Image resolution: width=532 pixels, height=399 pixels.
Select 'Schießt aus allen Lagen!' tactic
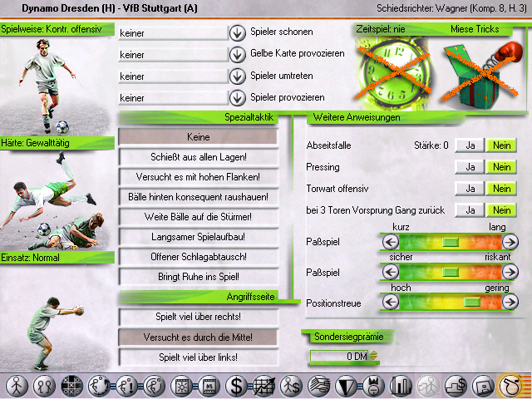(x=198, y=157)
